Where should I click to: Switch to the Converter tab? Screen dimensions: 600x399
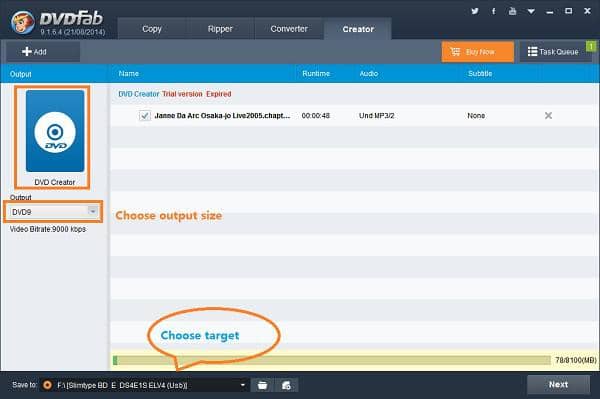tap(289, 29)
